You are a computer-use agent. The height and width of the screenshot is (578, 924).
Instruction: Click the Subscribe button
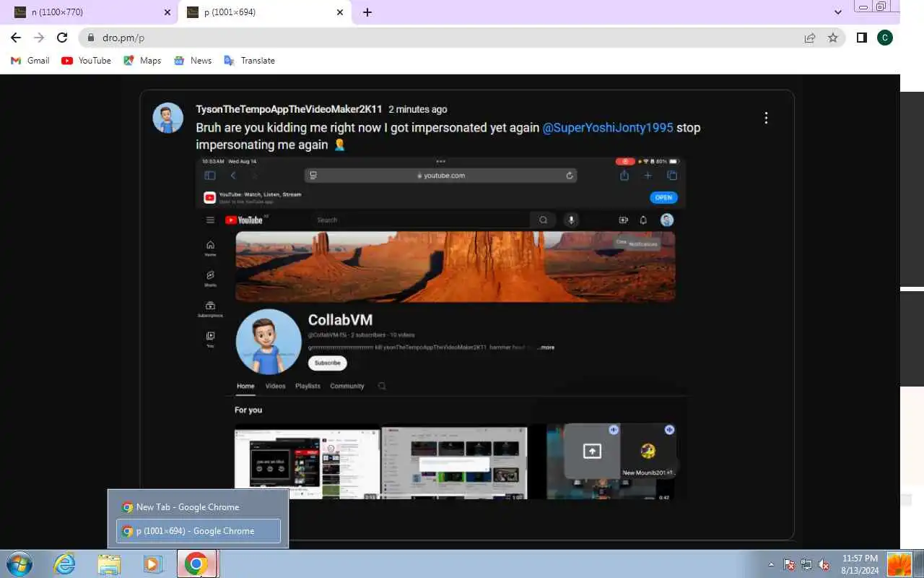click(327, 363)
